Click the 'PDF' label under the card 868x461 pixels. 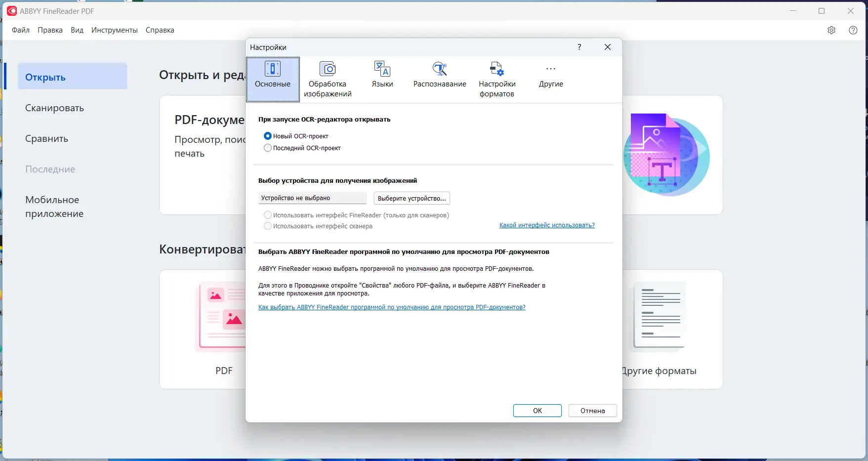coord(224,371)
